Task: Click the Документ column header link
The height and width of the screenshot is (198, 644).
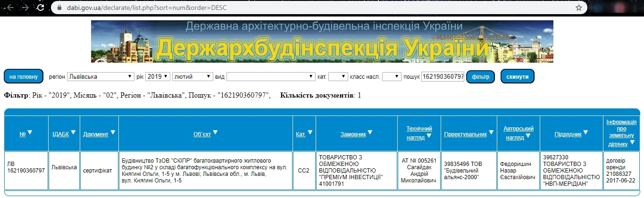Action: pyautogui.click(x=96, y=134)
